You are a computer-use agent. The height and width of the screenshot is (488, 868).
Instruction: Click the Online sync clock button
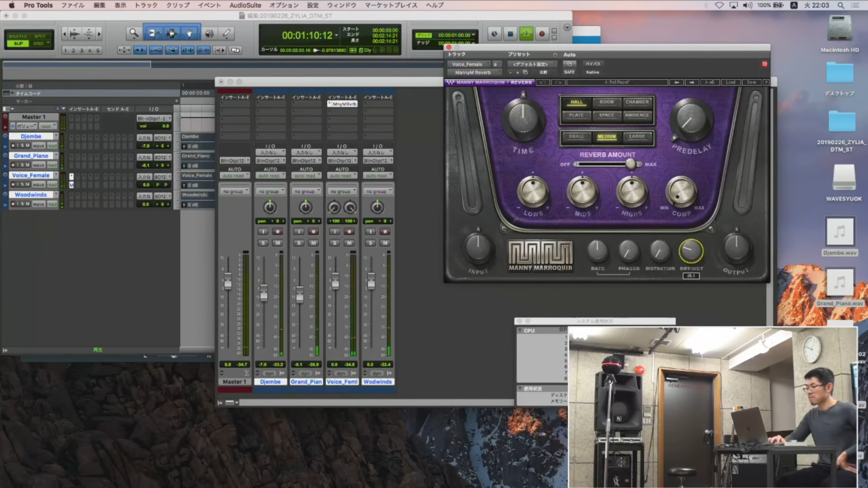point(494,34)
